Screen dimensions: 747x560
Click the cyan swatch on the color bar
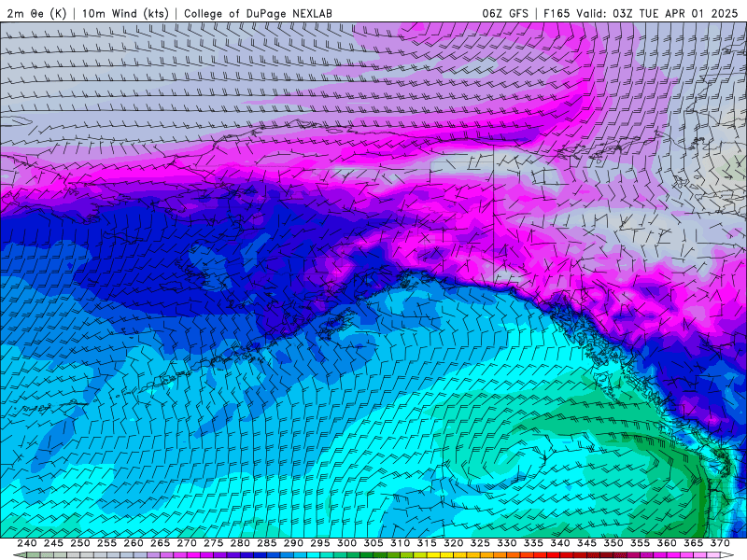314,555
